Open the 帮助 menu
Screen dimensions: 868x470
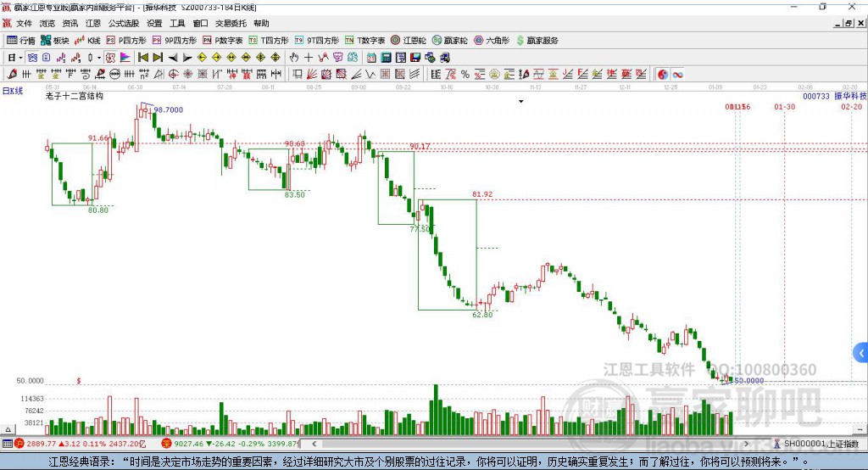261,23
